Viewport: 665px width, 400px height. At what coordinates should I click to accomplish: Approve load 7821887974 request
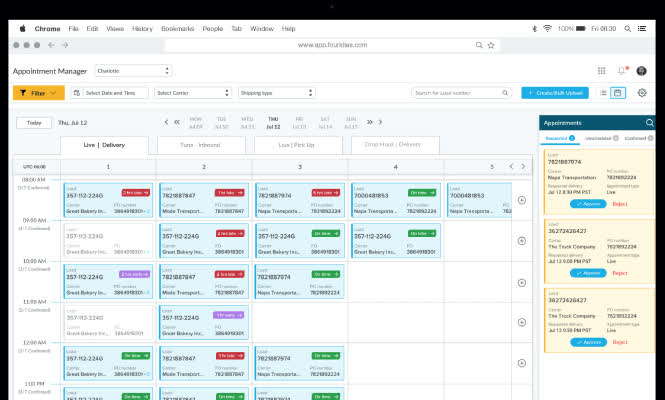(588, 204)
